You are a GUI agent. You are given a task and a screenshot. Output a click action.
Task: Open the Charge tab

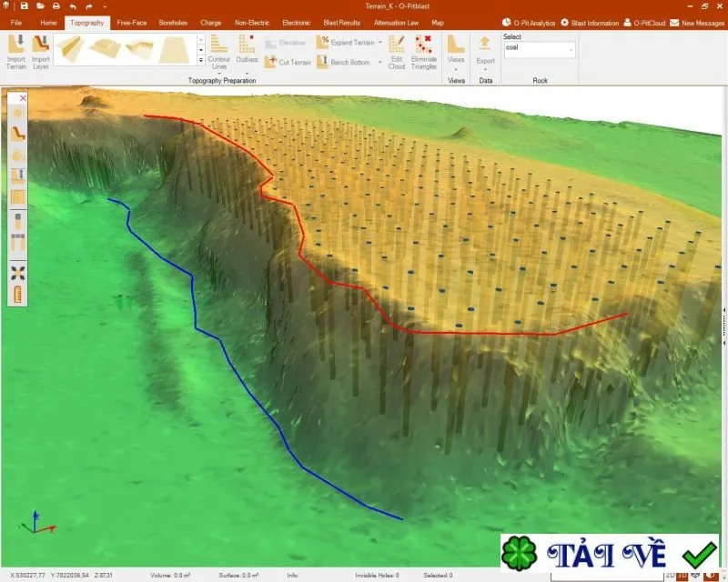(x=211, y=22)
